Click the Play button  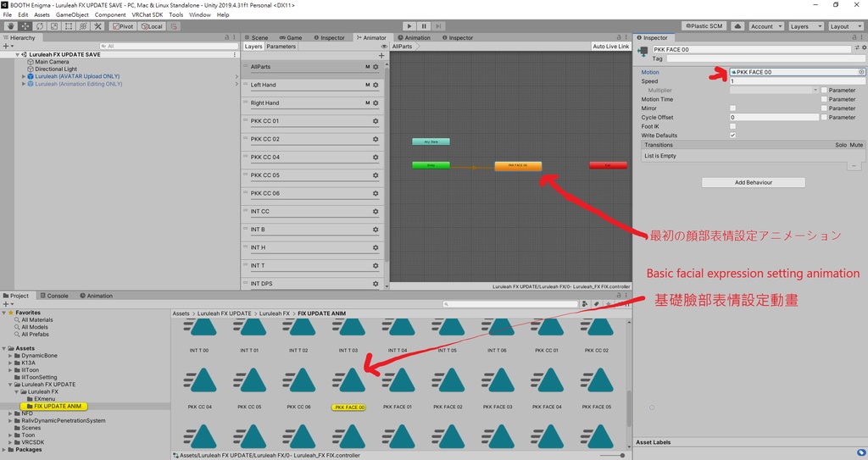pos(409,26)
